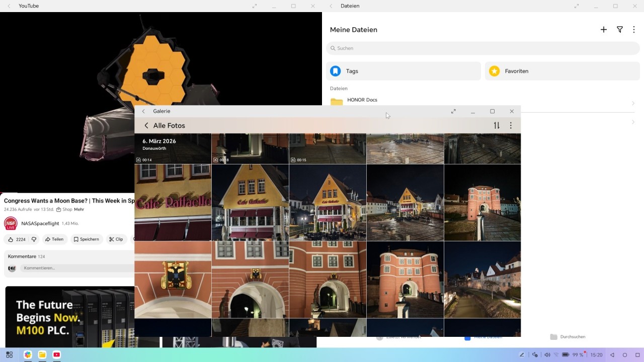Open the Meine Dateien three-dot menu
The height and width of the screenshot is (362, 644).
click(634, 30)
